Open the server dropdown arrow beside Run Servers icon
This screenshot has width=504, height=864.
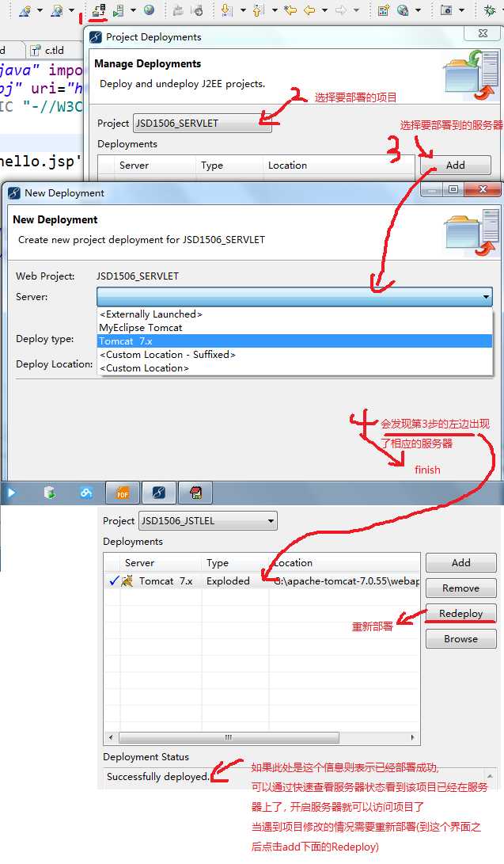[x=133, y=10]
